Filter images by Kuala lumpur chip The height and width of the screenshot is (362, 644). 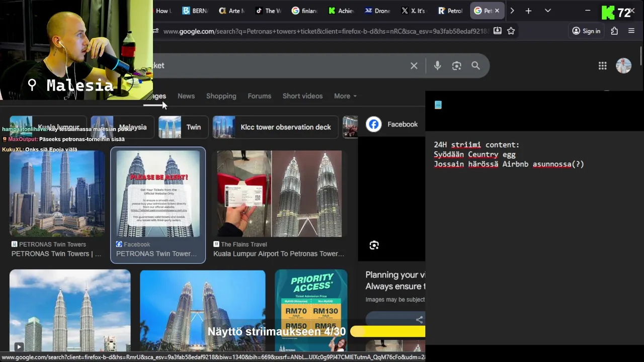[48, 127]
